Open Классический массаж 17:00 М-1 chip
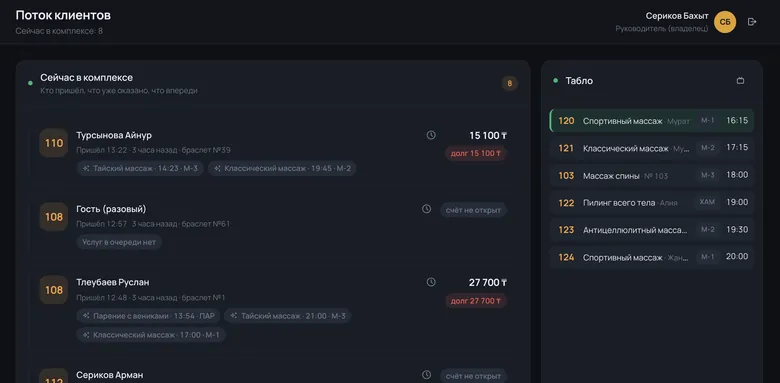This screenshot has width=780, height=383. click(x=151, y=335)
